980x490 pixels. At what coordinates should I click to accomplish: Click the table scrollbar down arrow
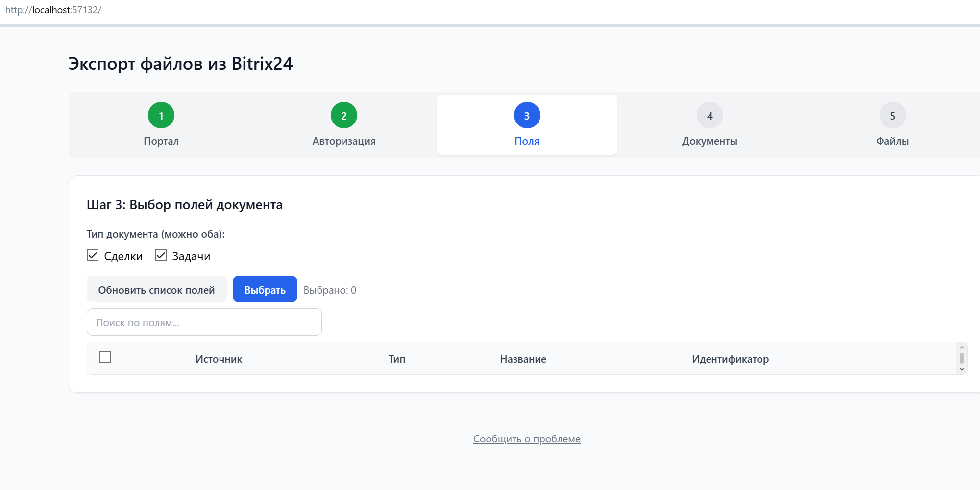tap(962, 369)
